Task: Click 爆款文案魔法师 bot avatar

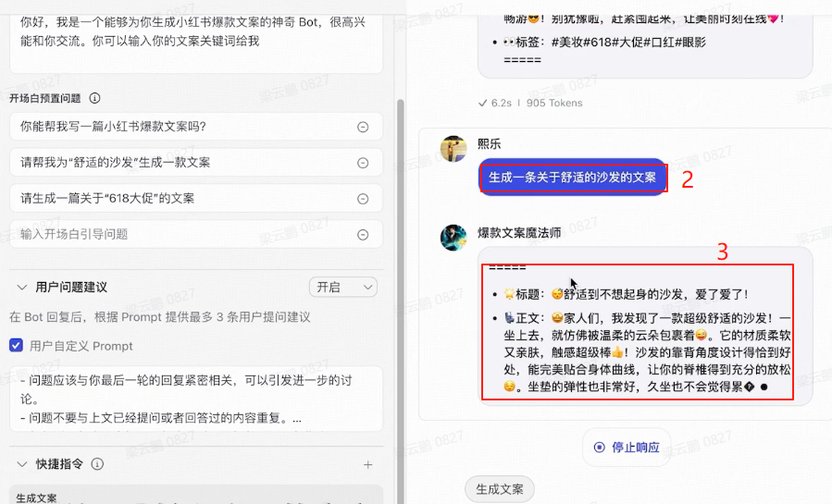Action: 453,238
